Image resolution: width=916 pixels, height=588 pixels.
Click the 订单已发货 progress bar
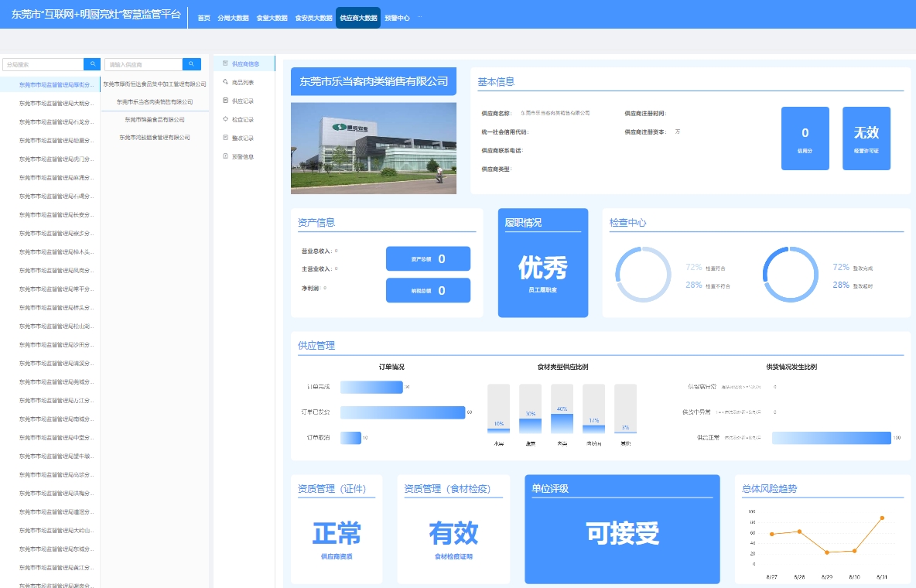tap(402, 412)
